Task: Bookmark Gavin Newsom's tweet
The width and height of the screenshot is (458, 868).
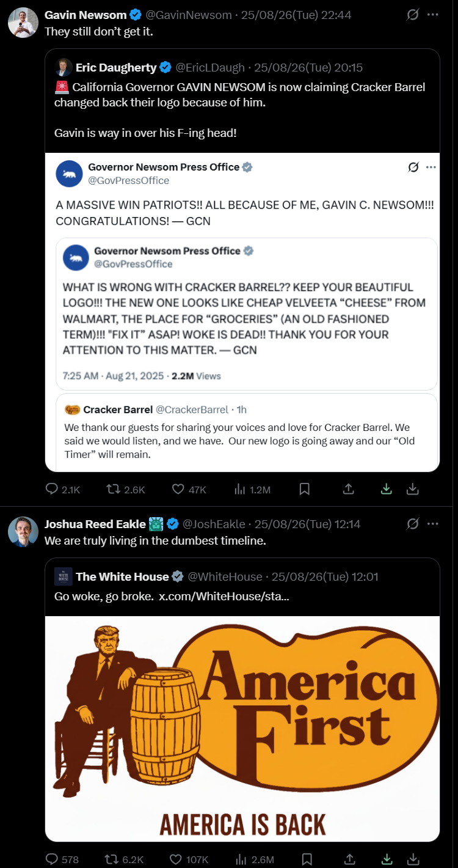Action: (x=304, y=489)
